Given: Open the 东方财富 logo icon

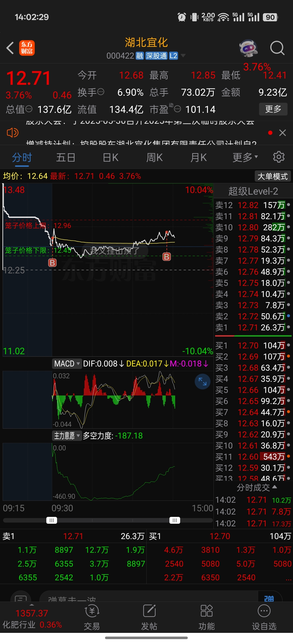Looking at the screenshot, I should 27,48.
